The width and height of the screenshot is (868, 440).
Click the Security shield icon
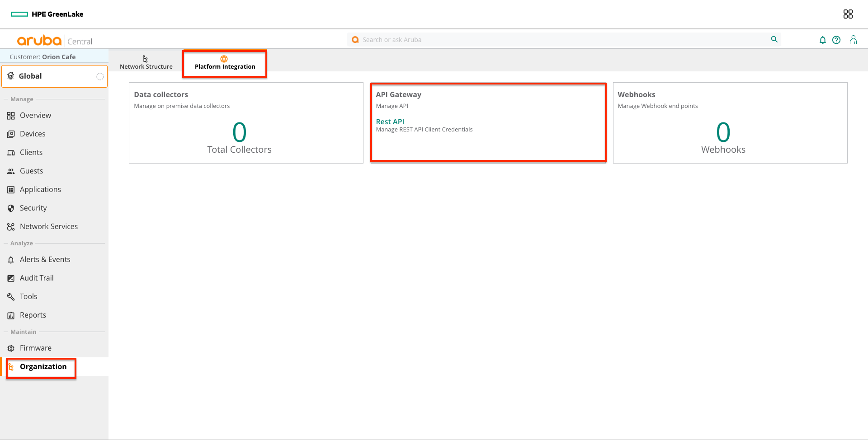11,208
